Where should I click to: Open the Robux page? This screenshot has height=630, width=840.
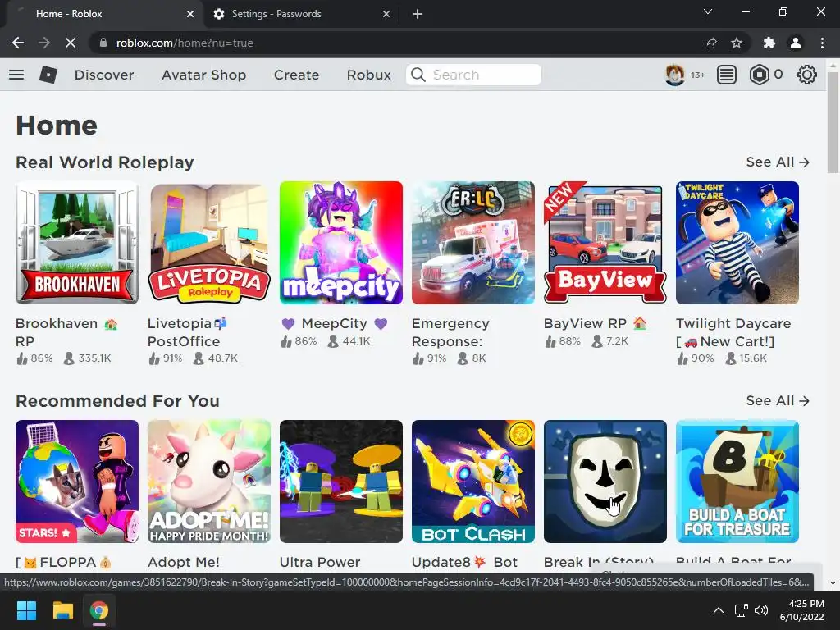(x=368, y=75)
